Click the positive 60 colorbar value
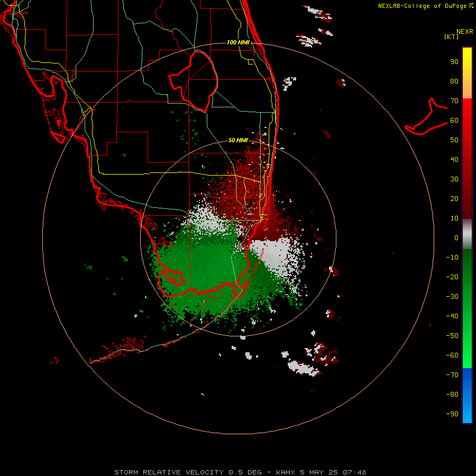This screenshot has width=476, height=476. click(454, 121)
